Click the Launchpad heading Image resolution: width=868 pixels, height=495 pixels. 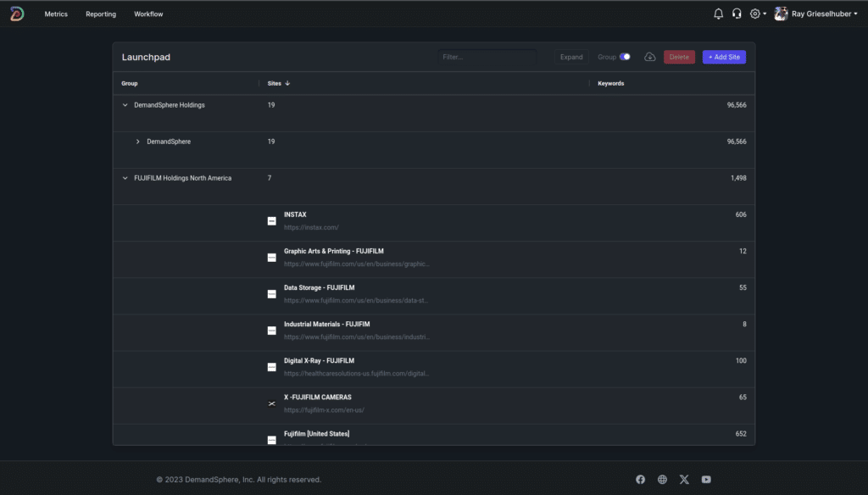tap(146, 57)
